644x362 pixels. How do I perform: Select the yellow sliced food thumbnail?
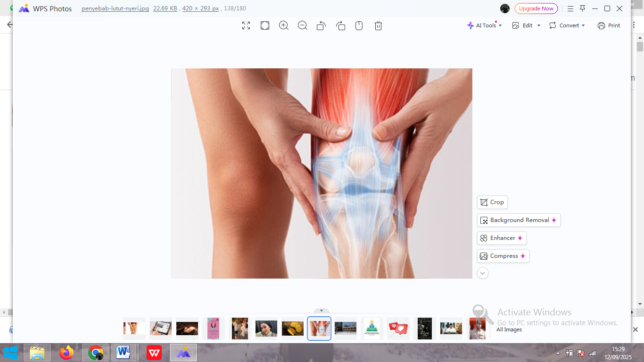(293, 329)
